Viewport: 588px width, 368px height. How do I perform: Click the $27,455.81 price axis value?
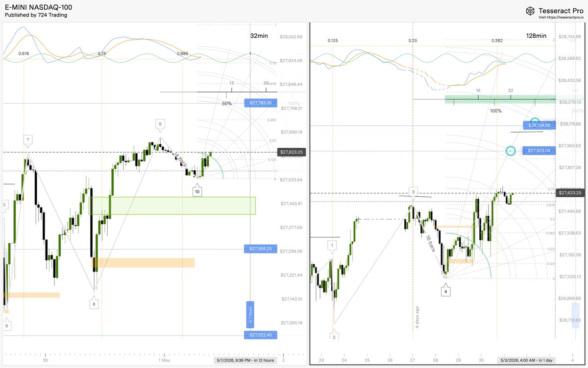point(291,203)
